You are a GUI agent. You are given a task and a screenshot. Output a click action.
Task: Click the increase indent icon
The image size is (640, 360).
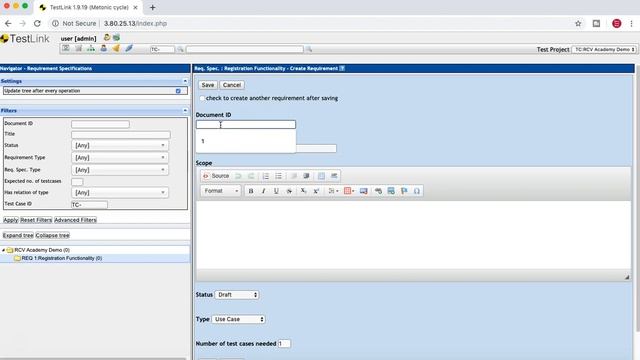pyautogui.click(x=306, y=176)
